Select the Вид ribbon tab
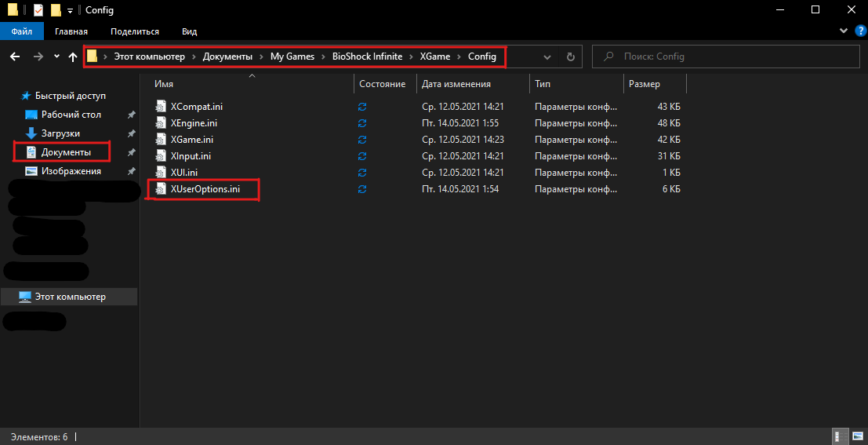868x445 pixels. [x=189, y=31]
